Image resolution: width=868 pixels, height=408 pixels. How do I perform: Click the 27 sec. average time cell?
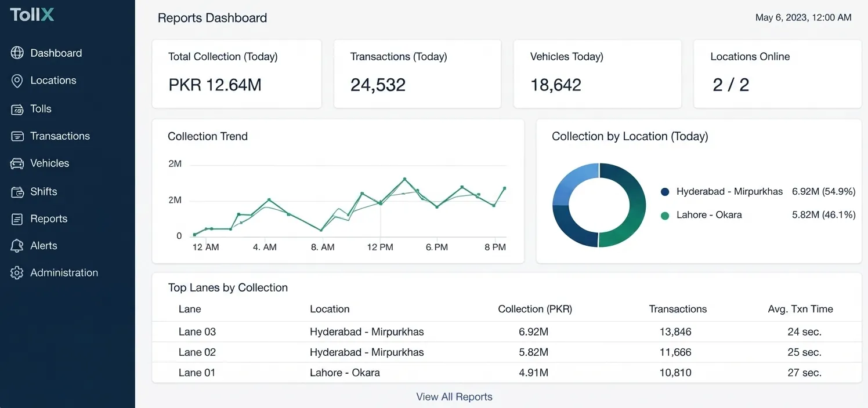[x=804, y=373]
